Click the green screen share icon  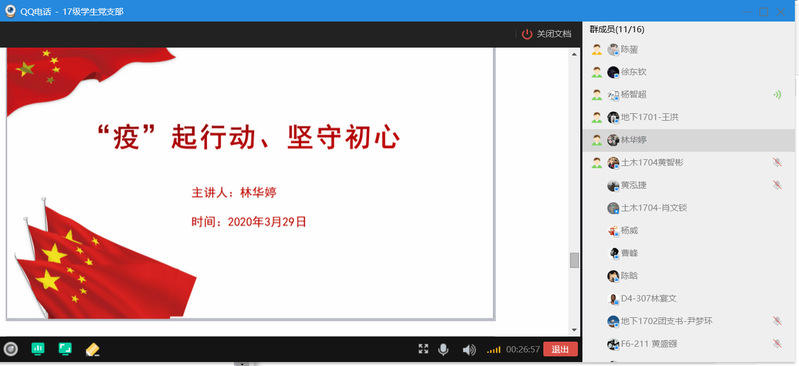65,349
